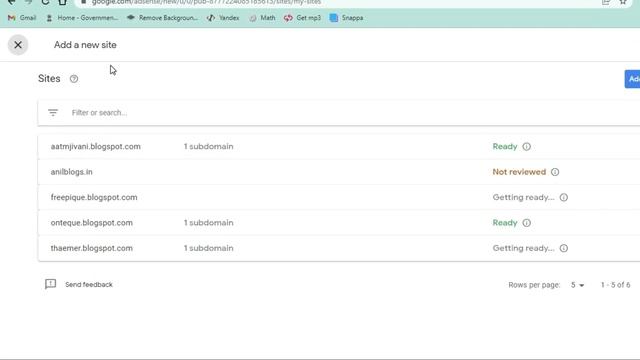Show info for onteque.blogspot.com Ready status

tap(527, 223)
